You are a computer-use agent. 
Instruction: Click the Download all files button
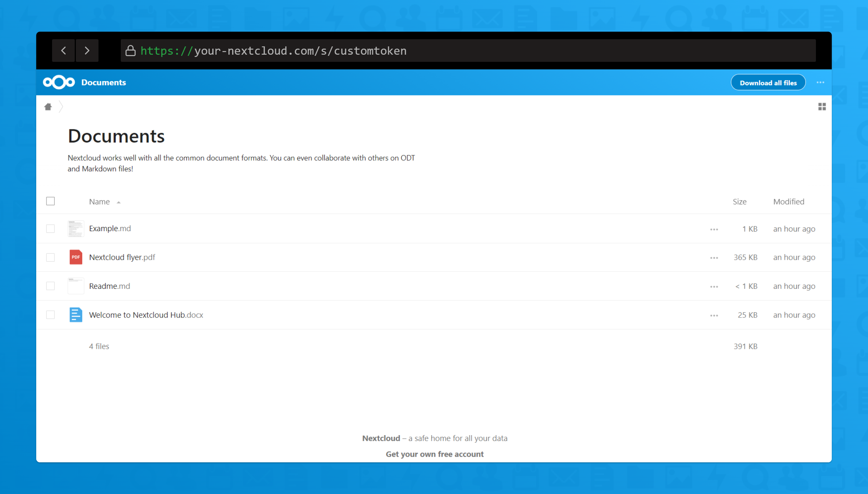[768, 83]
